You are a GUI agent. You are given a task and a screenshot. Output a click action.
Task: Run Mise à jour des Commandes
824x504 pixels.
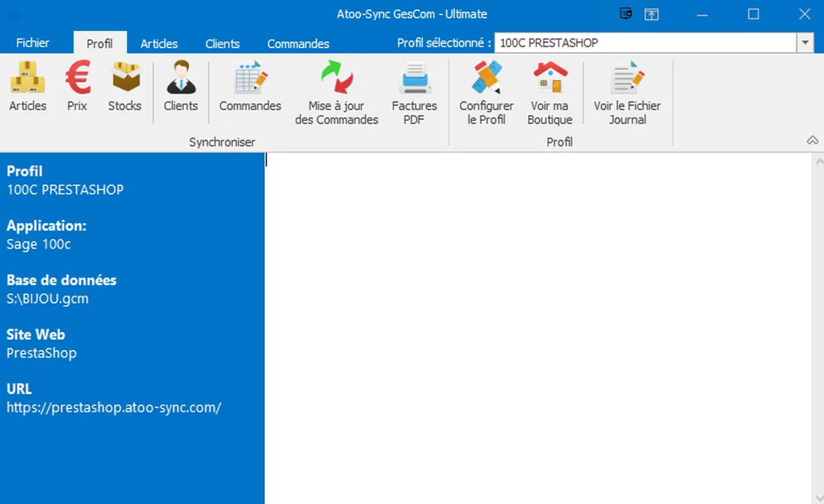(x=336, y=93)
